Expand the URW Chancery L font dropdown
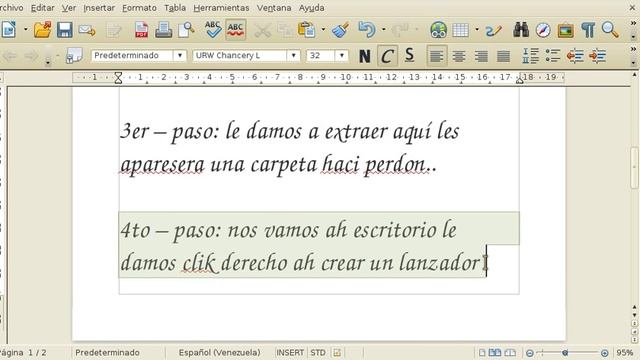Viewport: 640px width, 360px height. click(293, 56)
